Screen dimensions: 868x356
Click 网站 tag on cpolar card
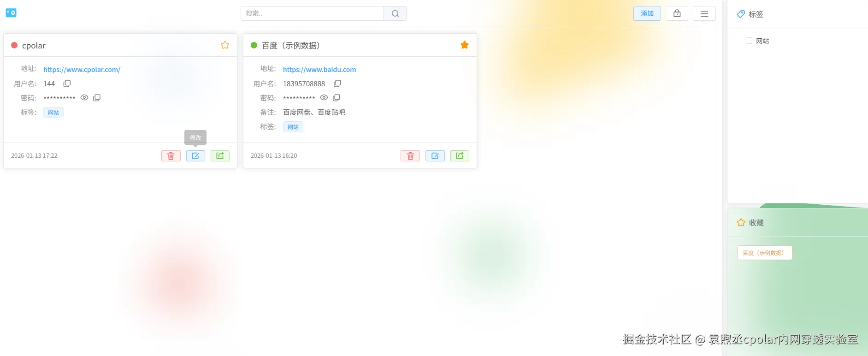(53, 113)
